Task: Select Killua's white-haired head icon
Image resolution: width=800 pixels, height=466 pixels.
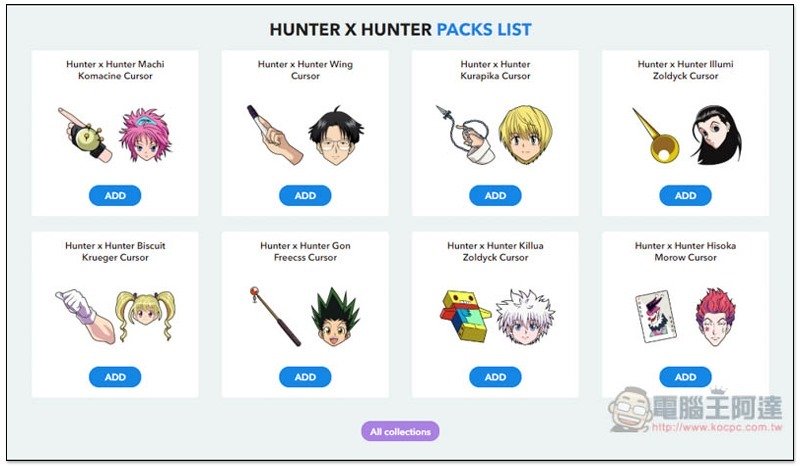Action: (526, 316)
